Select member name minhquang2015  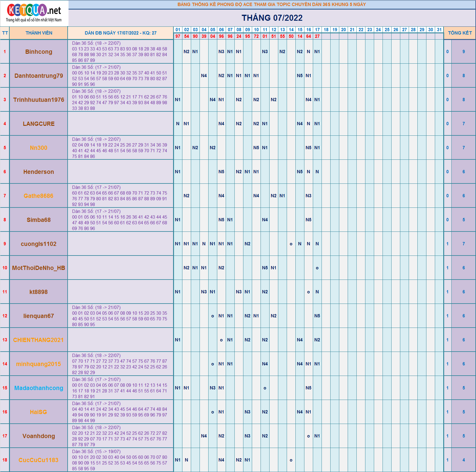click(39, 364)
